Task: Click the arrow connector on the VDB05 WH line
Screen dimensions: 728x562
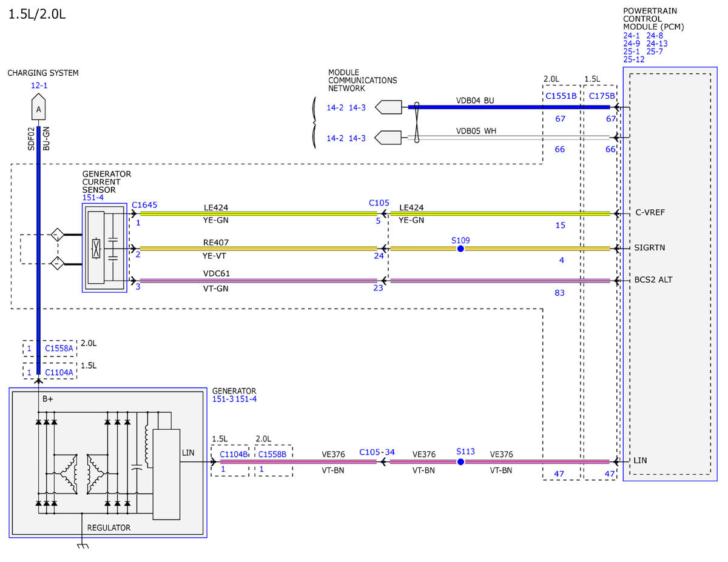Action: pos(388,138)
